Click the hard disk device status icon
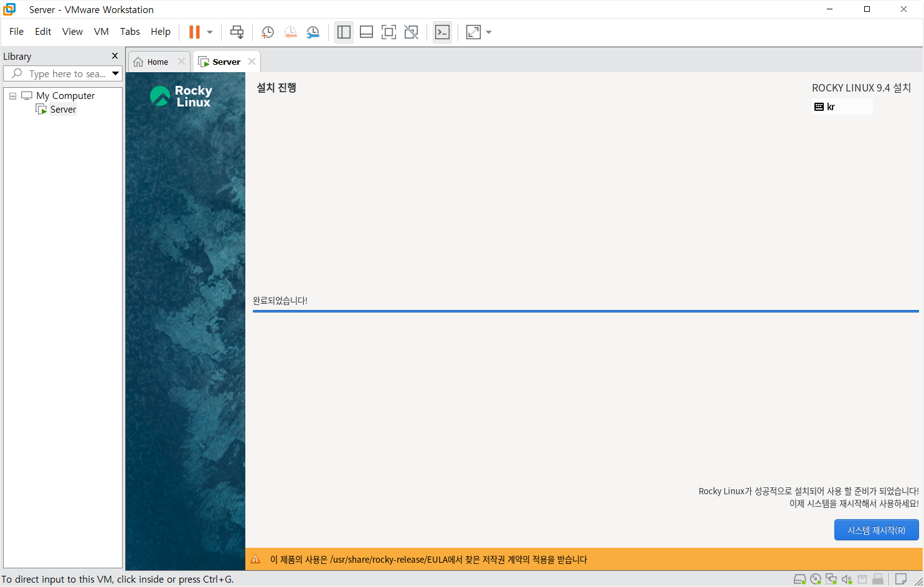 click(800, 580)
